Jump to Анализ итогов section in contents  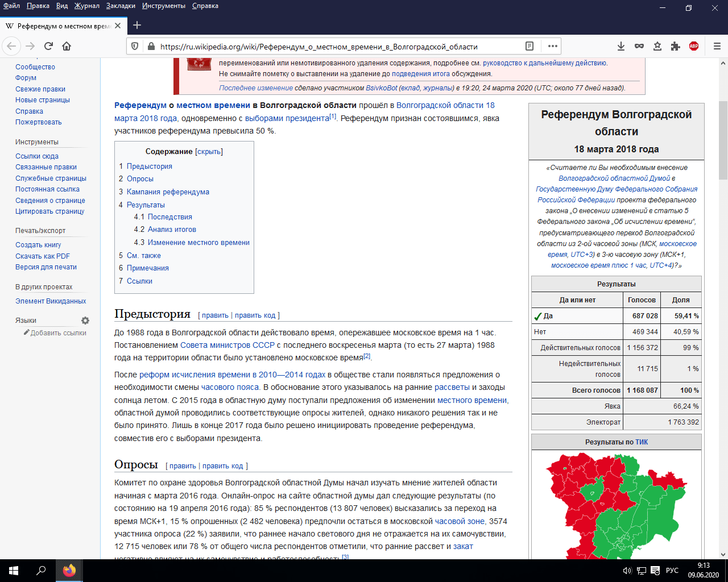tap(172, 230)
